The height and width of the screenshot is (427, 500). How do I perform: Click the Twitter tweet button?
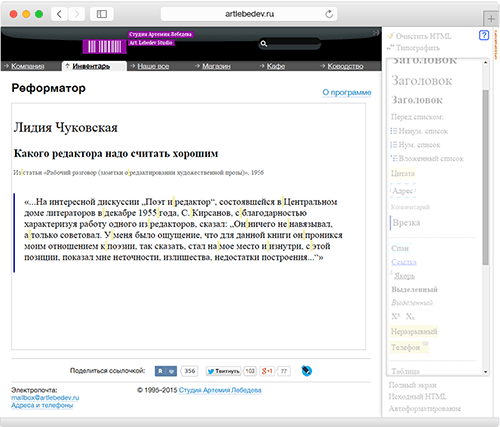[x=223, y=371]
